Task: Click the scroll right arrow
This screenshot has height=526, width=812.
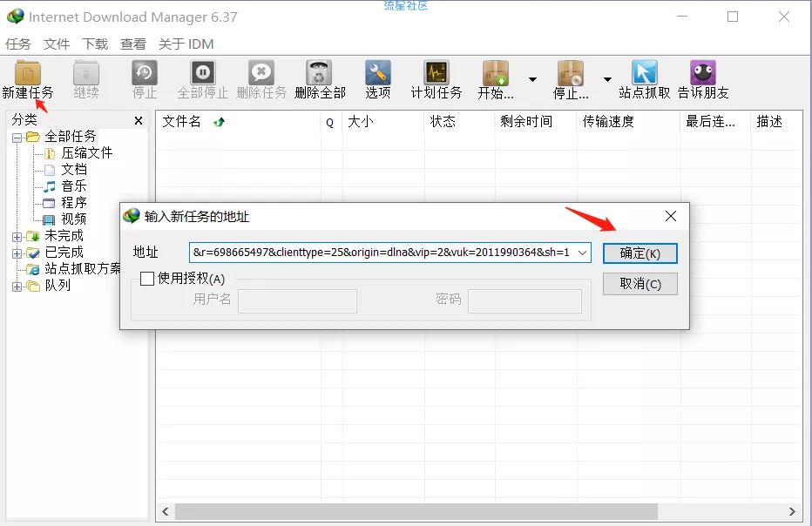Action: click(x=792, y=511)
